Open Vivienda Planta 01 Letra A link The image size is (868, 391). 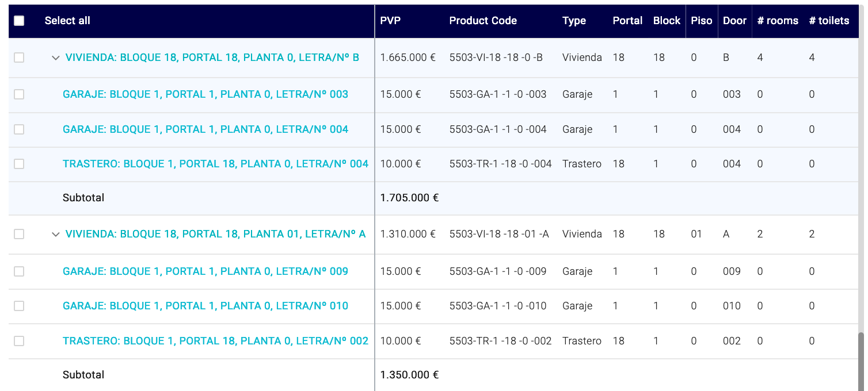216,234
